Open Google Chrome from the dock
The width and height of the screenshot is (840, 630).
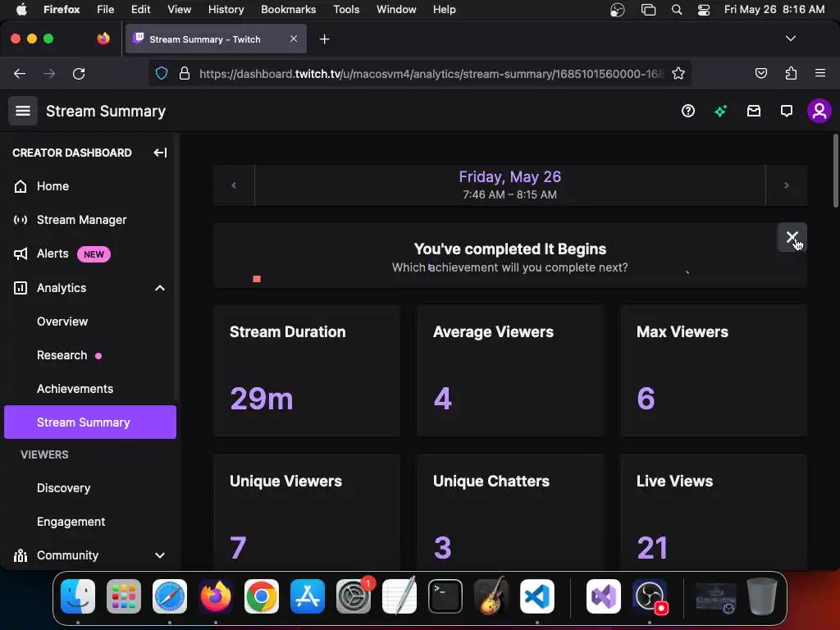point(262,596)
